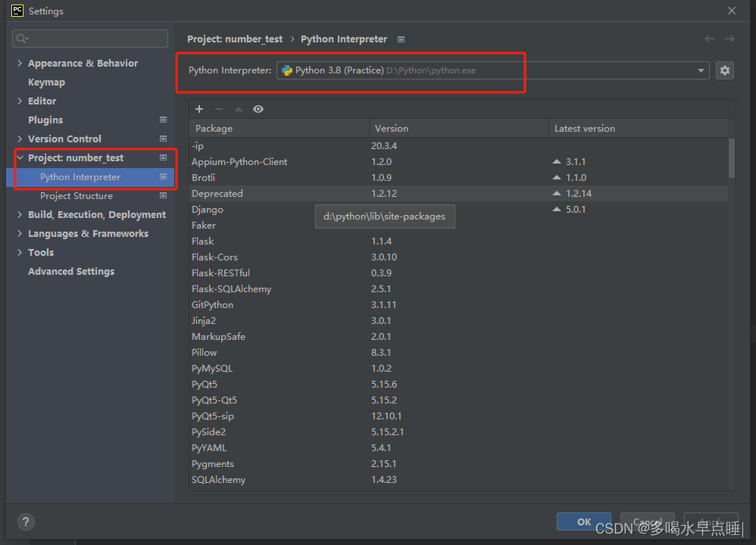Image resolution: width=756 pixels, height=545 pixels.
Task: Expand Appearance & Behavior section
Action: [20, 63]
